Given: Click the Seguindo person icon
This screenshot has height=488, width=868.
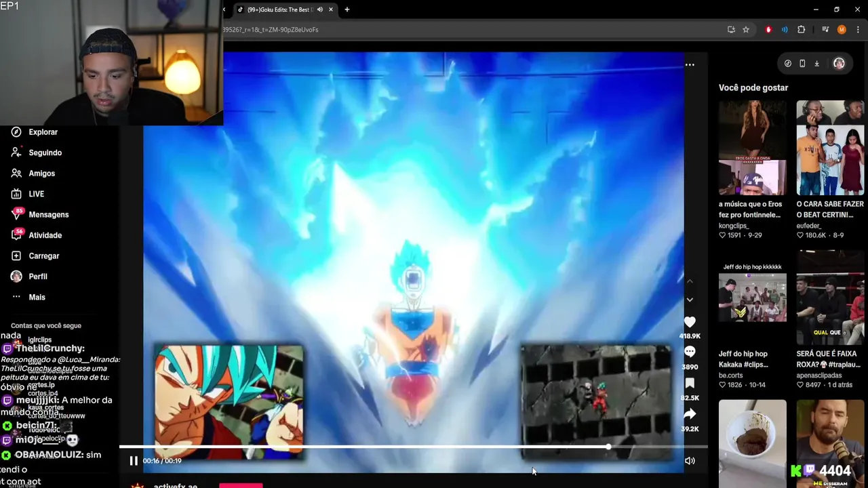Looking at the screenshot, I should point(16,152).
